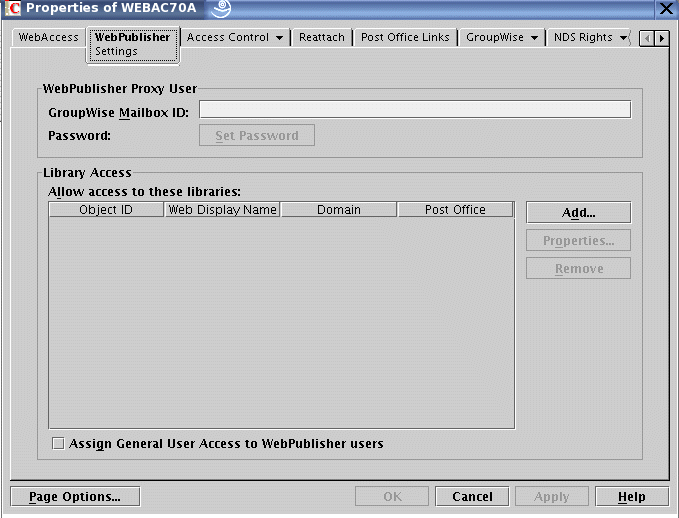Switch to the Post Office Links tab
Screen dimensions: 679x518
coord(405,37)
